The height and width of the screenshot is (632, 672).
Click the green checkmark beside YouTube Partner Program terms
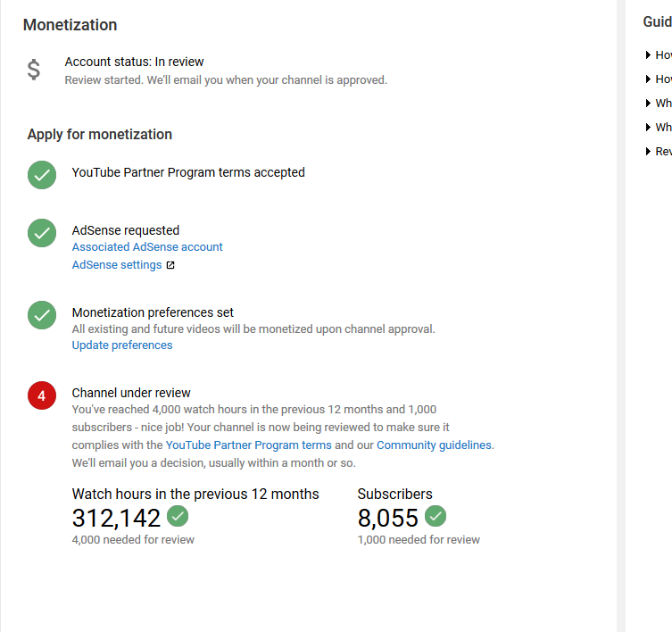point(42,175)
